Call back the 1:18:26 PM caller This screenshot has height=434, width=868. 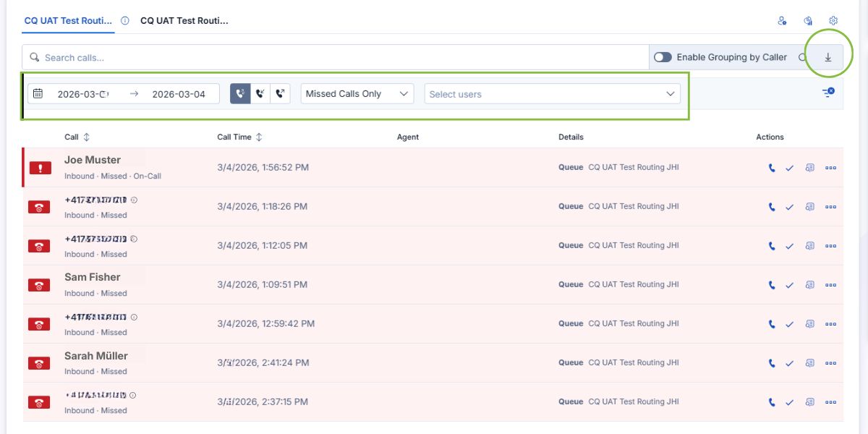tap(772, 207)
